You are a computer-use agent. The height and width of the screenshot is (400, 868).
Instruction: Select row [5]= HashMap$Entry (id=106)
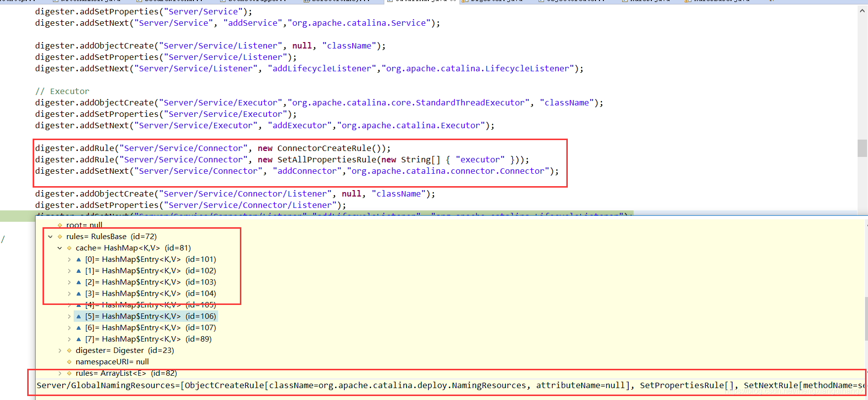[x=150, y=316]
